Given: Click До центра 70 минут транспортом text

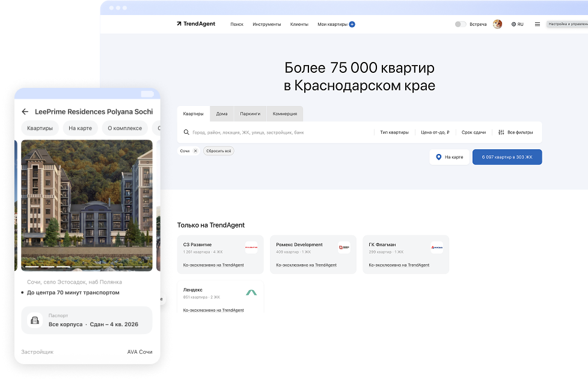Looking at the screenshot, I should pyautogui.click(x=73, y=293).
